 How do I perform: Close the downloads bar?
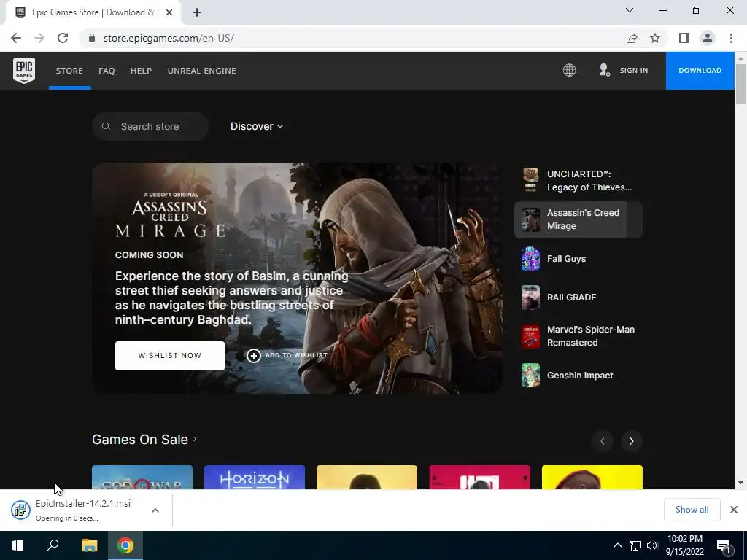tap(734, 510)
